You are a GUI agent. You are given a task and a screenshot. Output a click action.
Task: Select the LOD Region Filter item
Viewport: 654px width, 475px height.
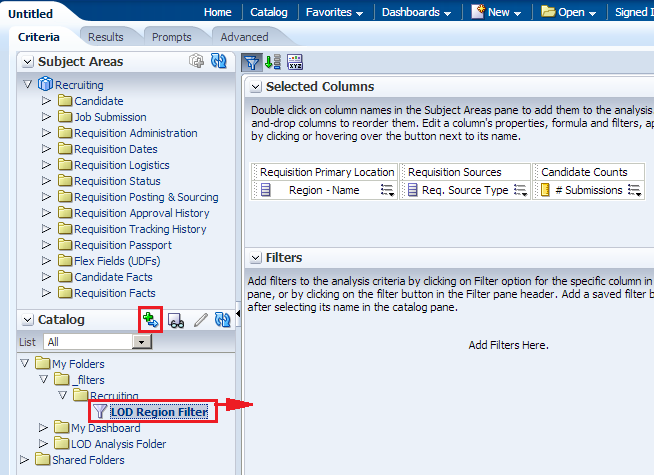coord(159,412)
